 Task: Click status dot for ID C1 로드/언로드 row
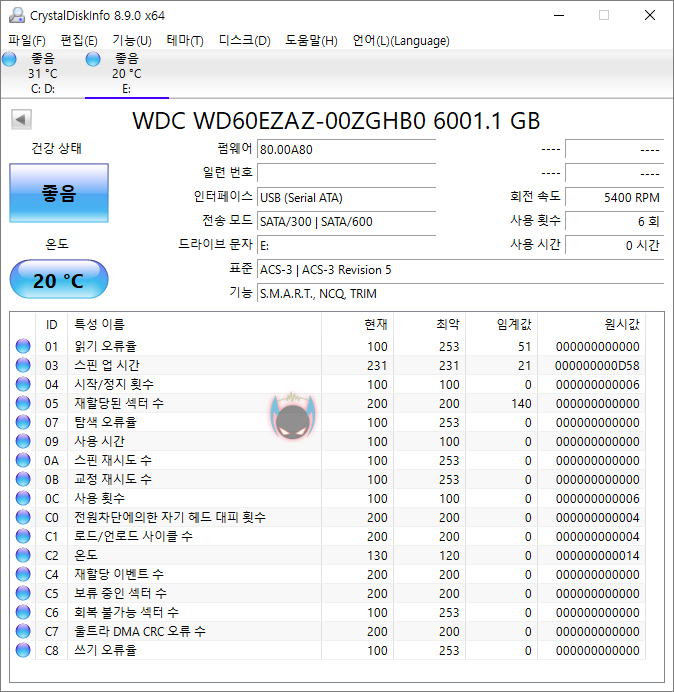[x=23, y=536]
